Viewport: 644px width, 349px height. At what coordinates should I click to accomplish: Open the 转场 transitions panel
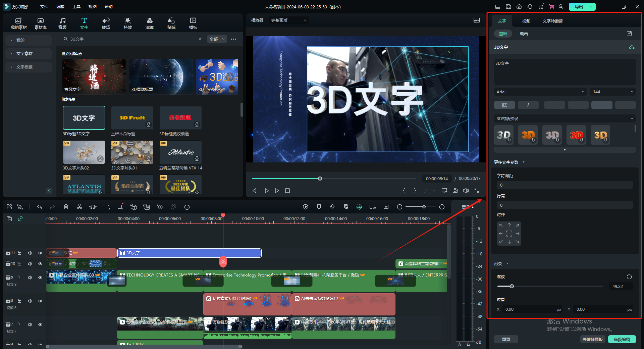point(106,23)
